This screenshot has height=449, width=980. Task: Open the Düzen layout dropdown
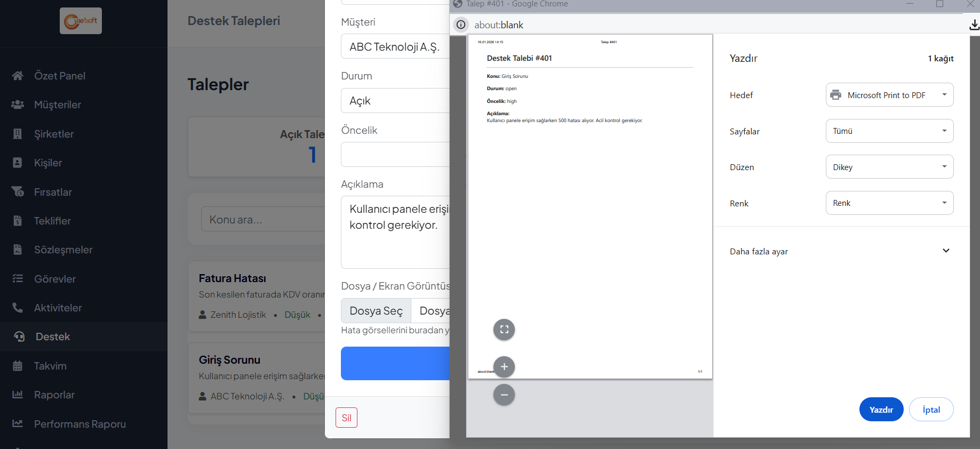click(x=889, y=167)
